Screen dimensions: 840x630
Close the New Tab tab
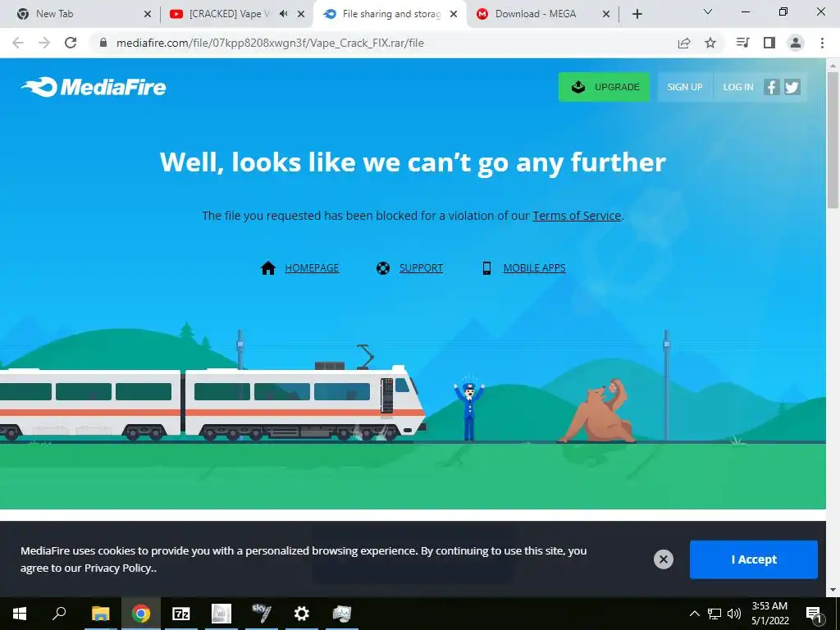click(x=148, y=14)
